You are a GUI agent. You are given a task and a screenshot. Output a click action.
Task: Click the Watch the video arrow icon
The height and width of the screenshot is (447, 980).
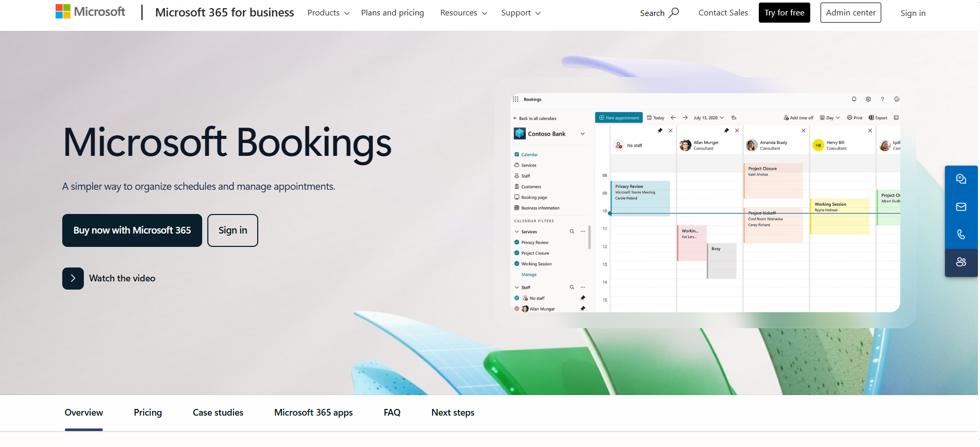[73, 278]
